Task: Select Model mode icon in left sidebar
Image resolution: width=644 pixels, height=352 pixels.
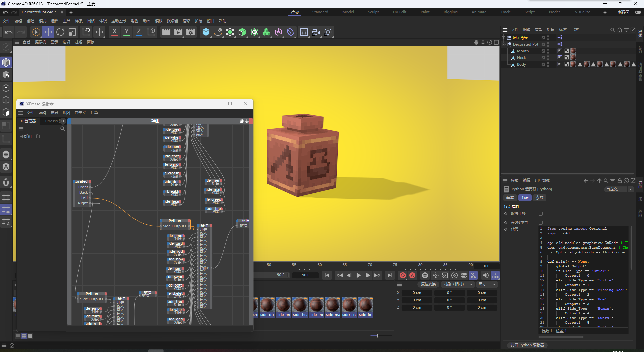Action: [6, 62]
